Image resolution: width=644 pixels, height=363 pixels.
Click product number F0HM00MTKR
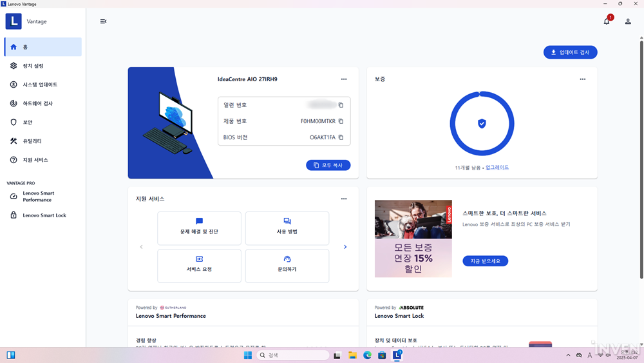coord(318,121)
